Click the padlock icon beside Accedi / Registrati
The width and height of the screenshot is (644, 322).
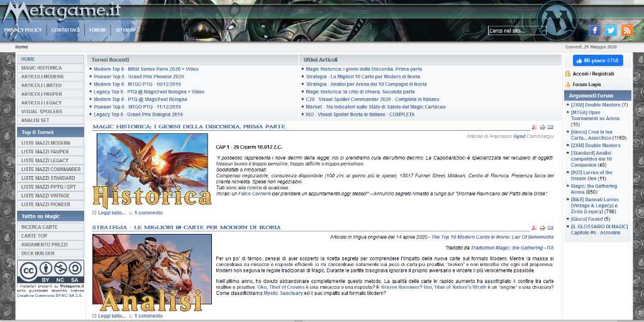tap(568, 74)
